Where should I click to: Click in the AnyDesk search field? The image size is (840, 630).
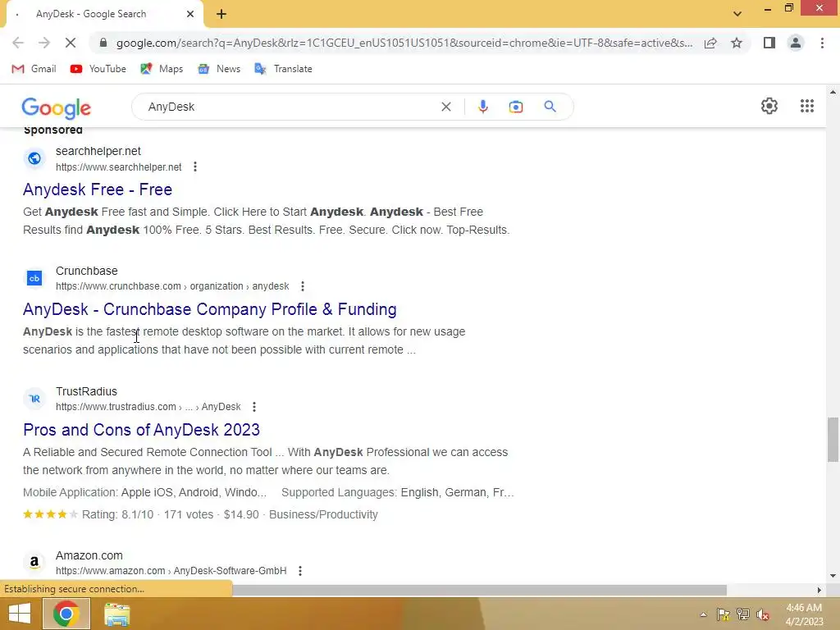pyautogui.click(x=290, y=107)
